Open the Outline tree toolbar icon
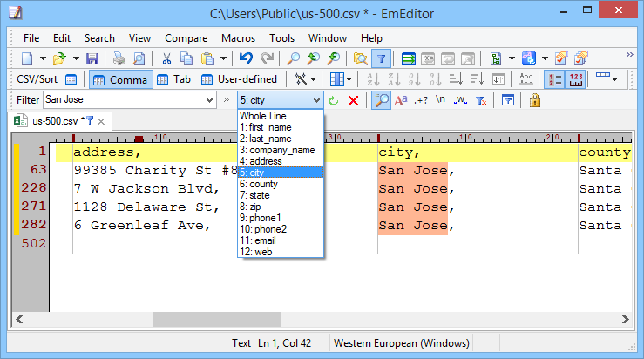 [x=496, y=58]
